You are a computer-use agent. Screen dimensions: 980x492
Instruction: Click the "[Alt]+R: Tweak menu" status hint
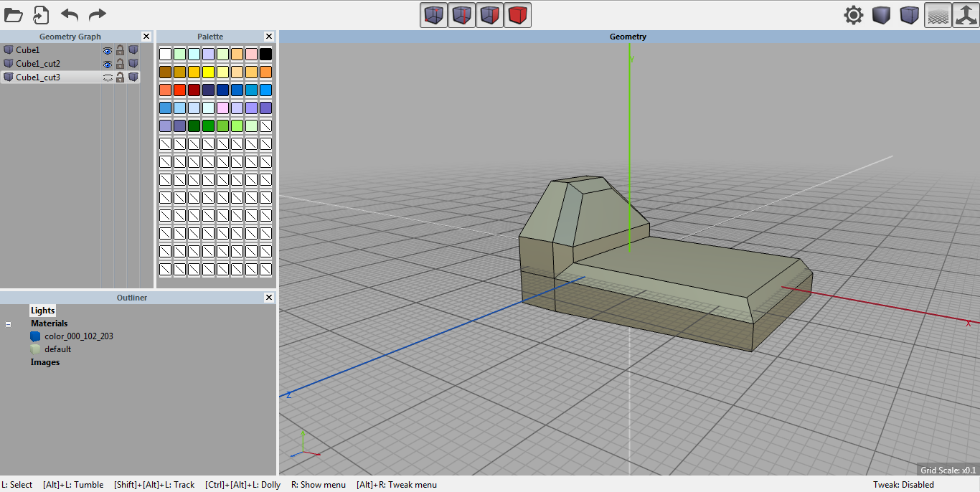pos(397,485)
